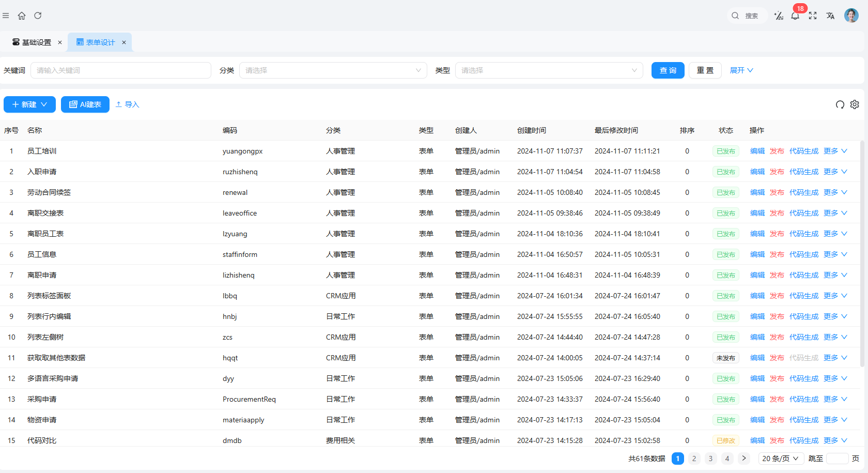Click the 查询 search button

668,70
